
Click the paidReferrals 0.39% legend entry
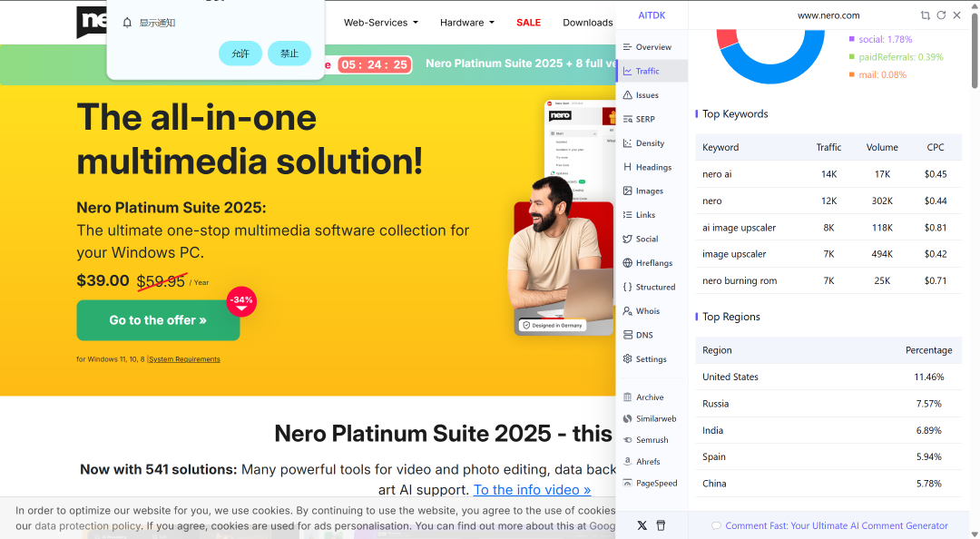(896, 57)
